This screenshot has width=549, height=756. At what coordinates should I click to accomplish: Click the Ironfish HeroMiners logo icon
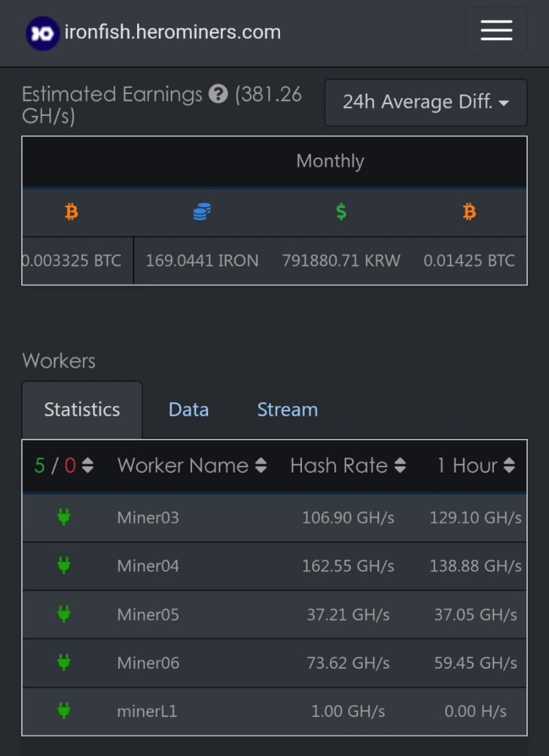pos(41,30)
